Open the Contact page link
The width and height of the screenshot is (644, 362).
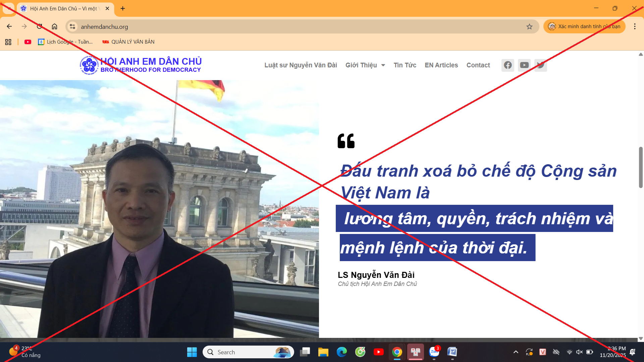[478, 65]
